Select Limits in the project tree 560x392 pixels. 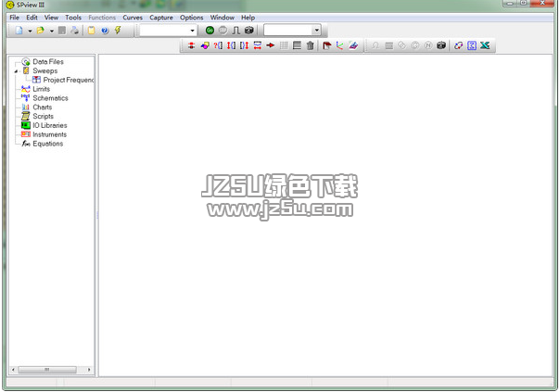[x=42, y=89]
